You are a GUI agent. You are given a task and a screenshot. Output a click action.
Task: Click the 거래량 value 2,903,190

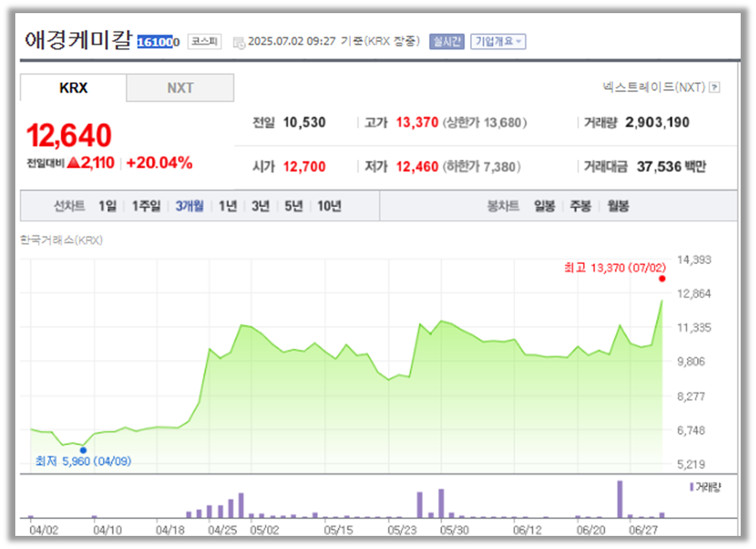657,122
